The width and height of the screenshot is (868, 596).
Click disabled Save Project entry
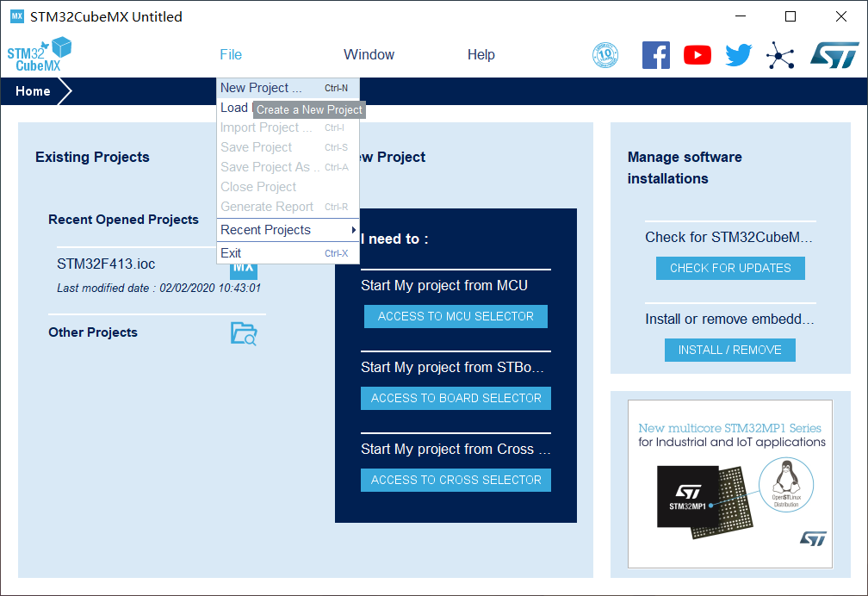coord(288,147)
